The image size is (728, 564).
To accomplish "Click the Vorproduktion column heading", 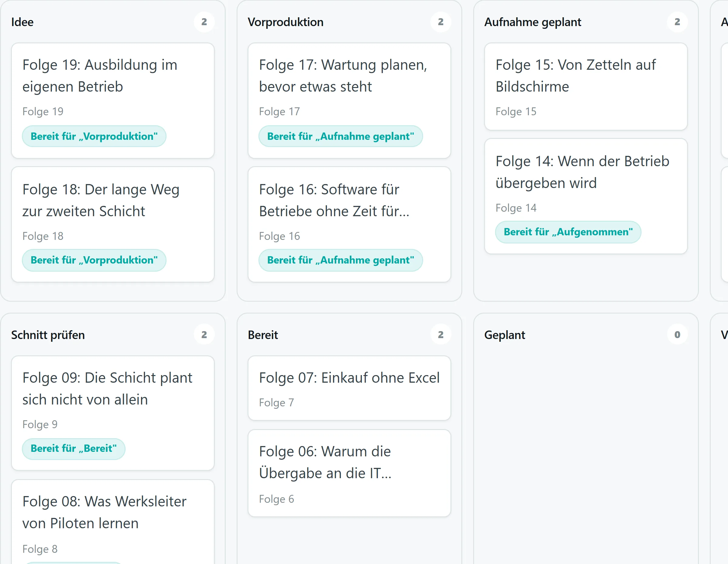I will click(286, 22).
